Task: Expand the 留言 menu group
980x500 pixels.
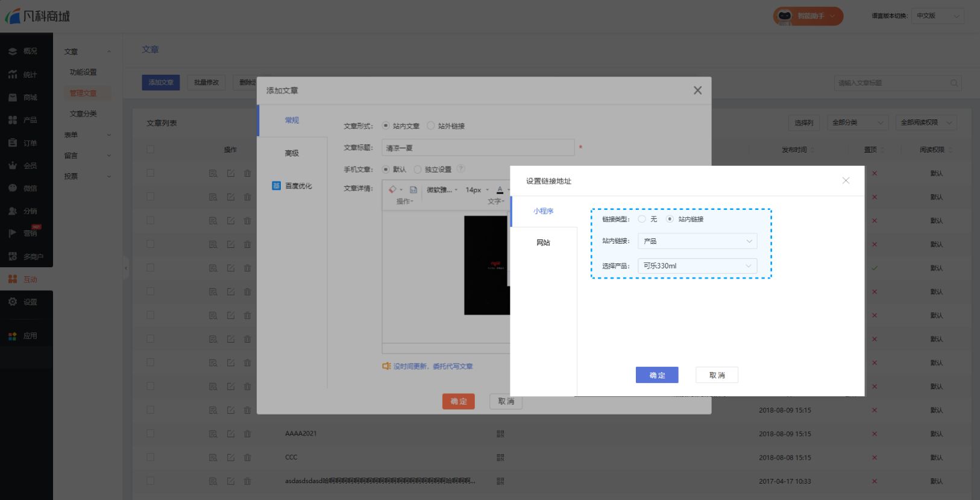Action: click(x=87, y=155)
